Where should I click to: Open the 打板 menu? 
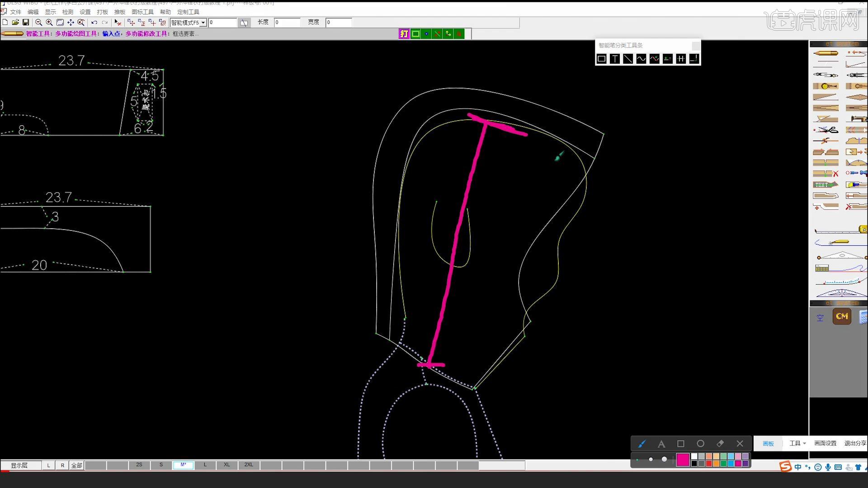[x=102, y=12]
